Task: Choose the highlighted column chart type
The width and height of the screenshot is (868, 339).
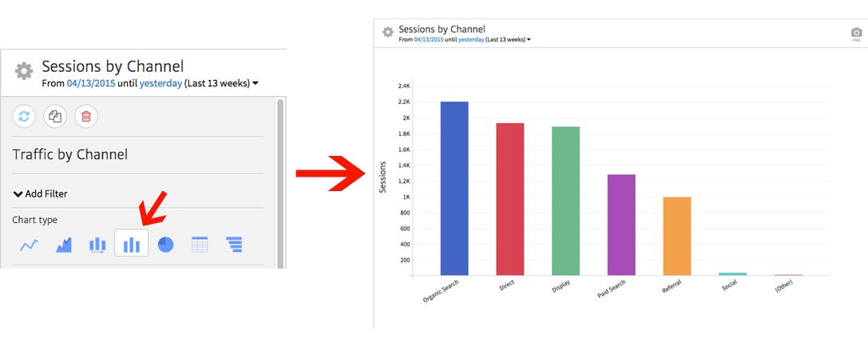Action: pyautogui.click(x=131, y=244)
